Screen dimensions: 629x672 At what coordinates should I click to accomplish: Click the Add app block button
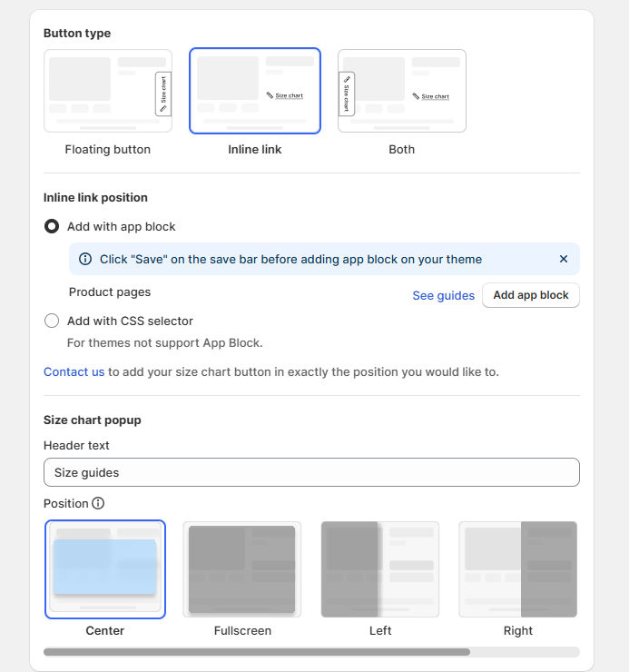[x=531, y=295]
